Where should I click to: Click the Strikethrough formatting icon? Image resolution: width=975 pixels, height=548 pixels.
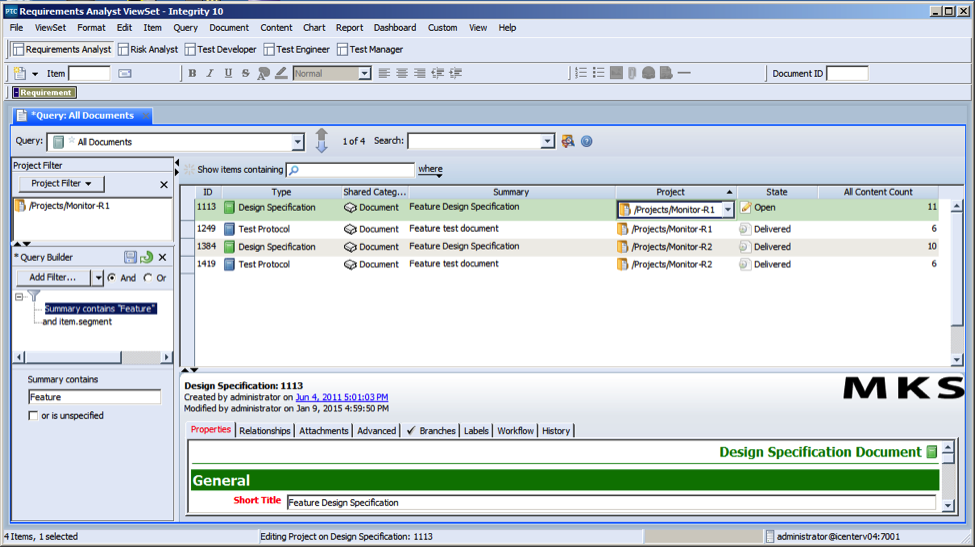tap(246, 73)
